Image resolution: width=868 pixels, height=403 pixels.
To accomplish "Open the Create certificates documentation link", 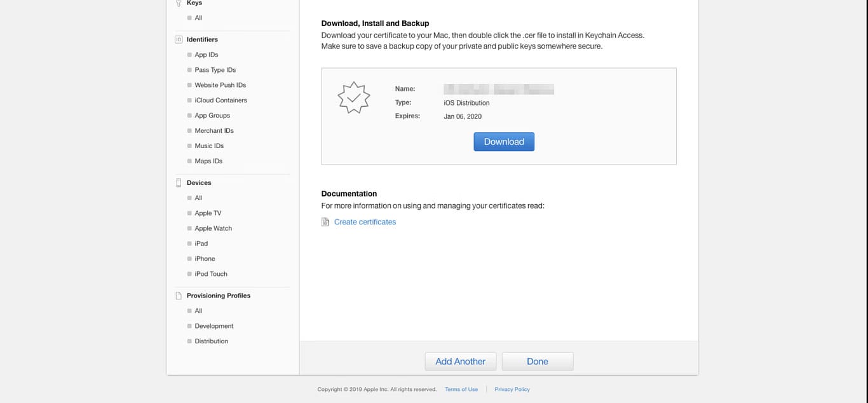I will tap(365, 221).
